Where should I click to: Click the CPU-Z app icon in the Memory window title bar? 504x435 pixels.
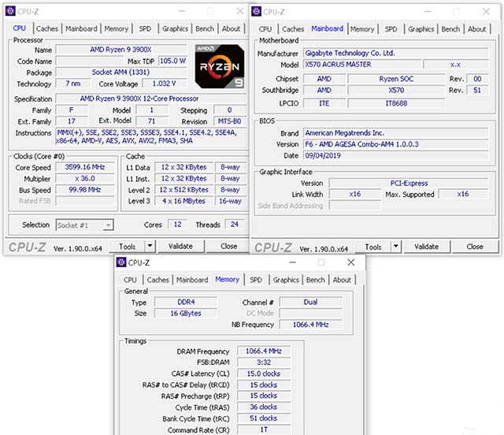(121, 262)
